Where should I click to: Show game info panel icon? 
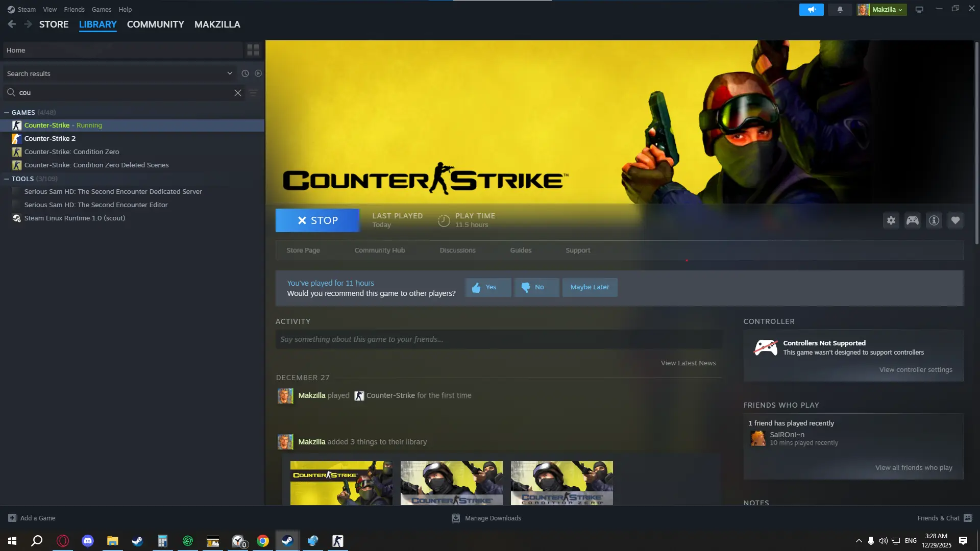pyautogui.click(x=934, y=220)
